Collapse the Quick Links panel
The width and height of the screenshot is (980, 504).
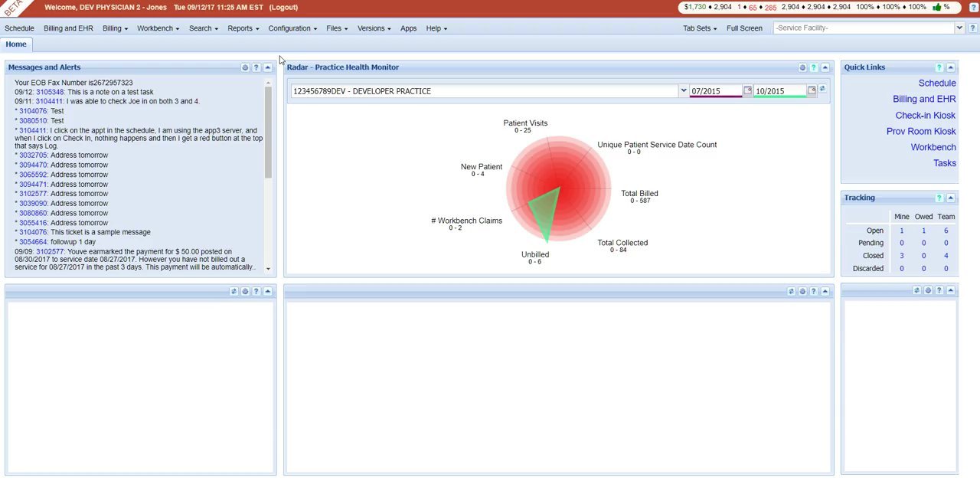coord(950,67)
